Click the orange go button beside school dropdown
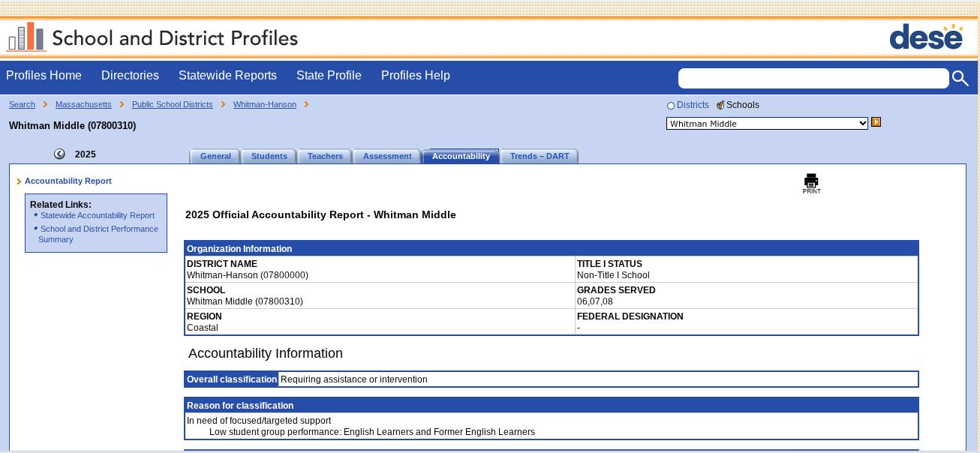This screenshot has width=980, height=453. (876, 122)
